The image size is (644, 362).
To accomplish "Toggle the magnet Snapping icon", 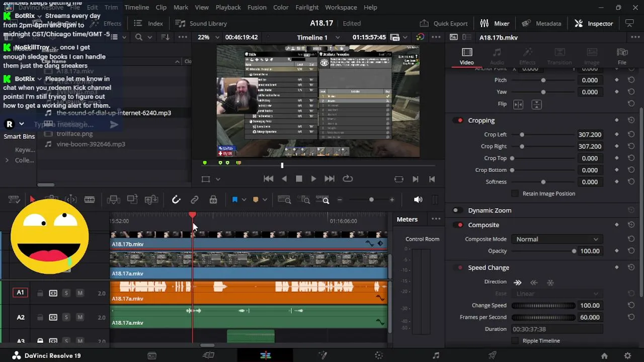I will coord(176,200).
